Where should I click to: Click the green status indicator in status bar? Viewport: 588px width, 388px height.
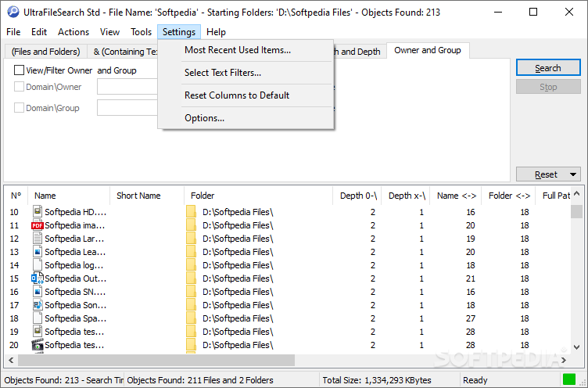569,379
